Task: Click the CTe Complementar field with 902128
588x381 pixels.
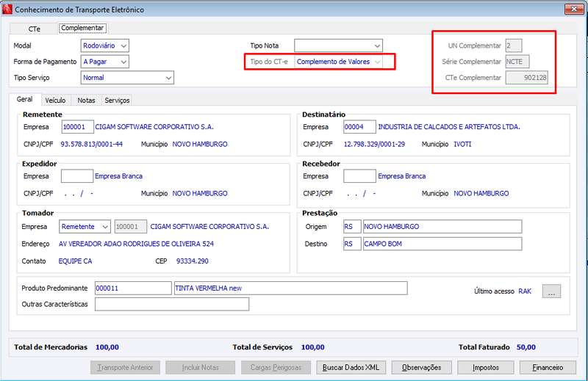Action: 527,78
